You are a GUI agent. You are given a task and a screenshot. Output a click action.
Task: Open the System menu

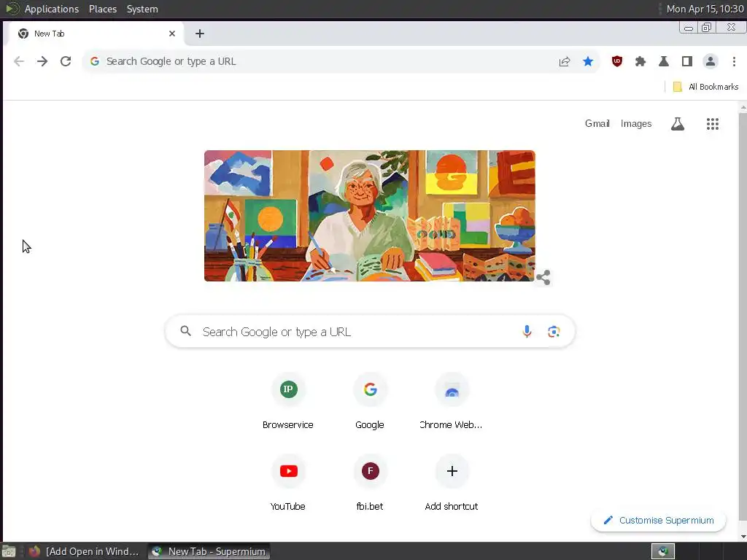[x=142, y=9]
